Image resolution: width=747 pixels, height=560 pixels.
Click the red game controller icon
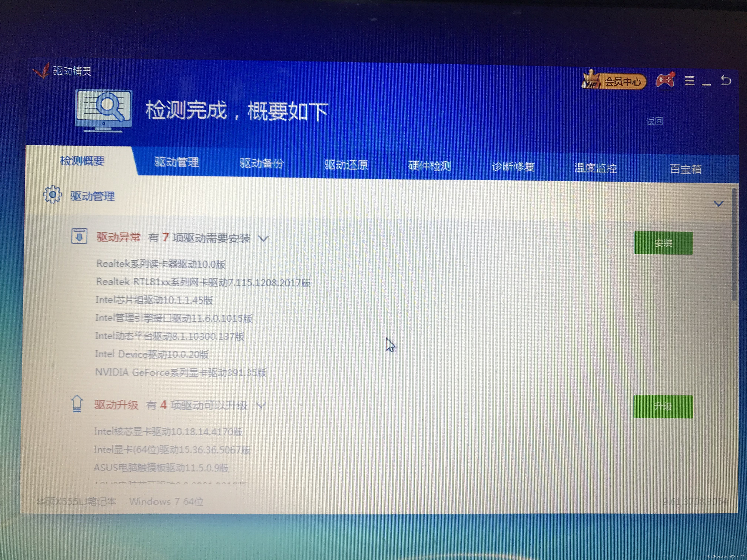(x=665, y=80)
